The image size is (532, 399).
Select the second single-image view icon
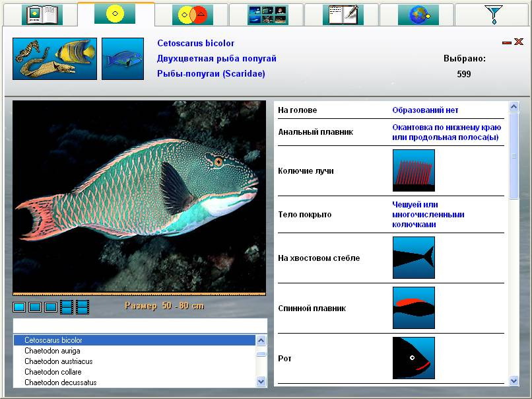tap(35, 307)
